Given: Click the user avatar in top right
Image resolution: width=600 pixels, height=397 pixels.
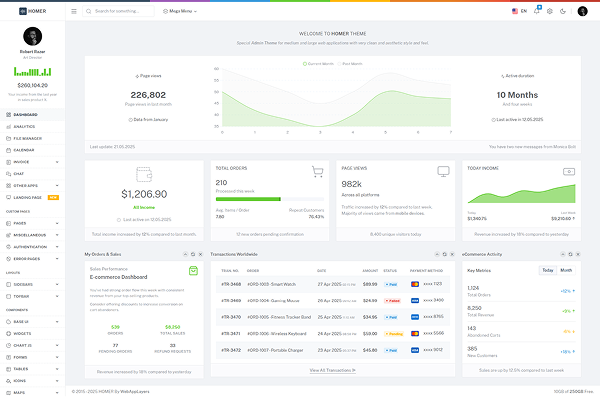Looking at the screenshot, I should coord(582,11).
